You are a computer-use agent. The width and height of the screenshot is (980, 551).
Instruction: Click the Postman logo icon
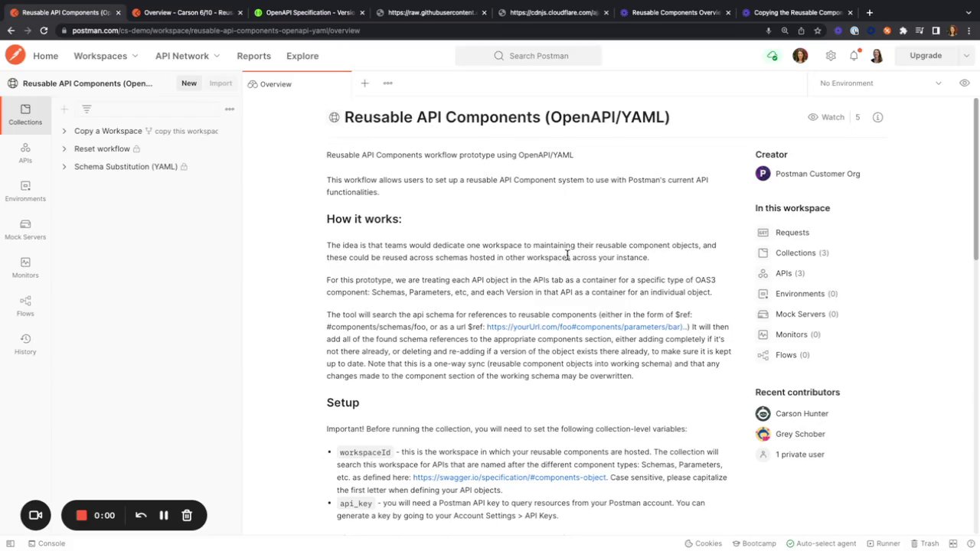(x=15, y=55)
